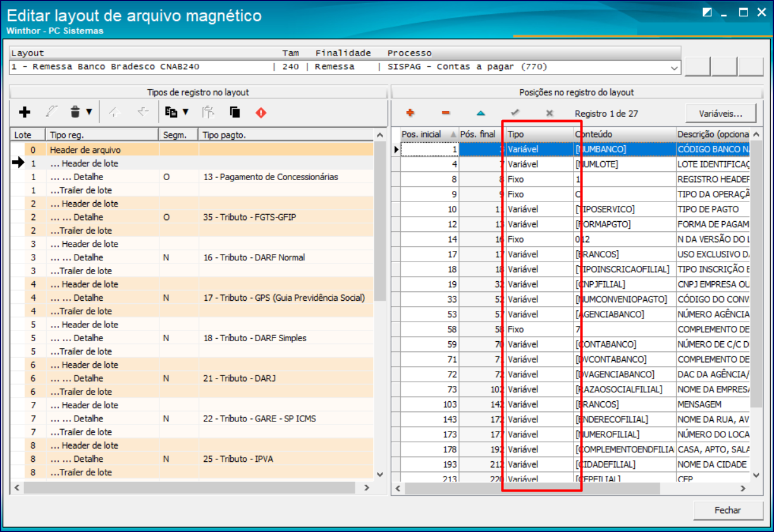Click the grayed move-up arrow in left toolbar
Screen dimensions: 774x532
(114, 112)
